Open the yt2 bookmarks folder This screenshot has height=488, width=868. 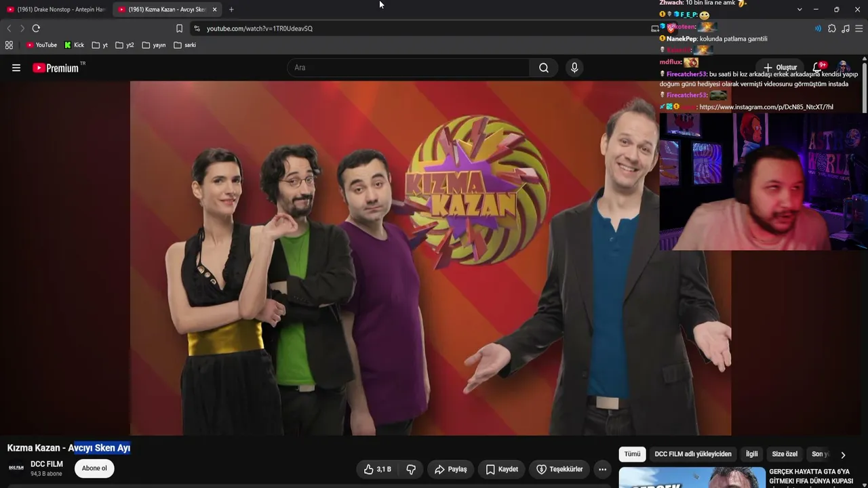pos(125,45)
